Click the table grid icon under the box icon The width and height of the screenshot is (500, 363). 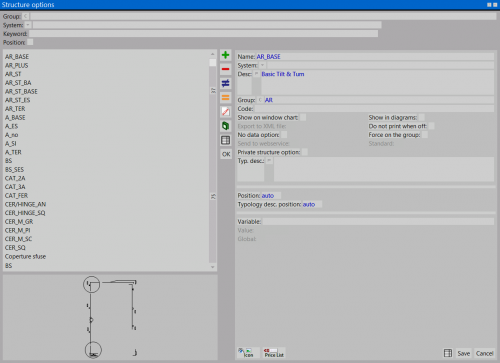pyautogui.click(x=226, y=140)
